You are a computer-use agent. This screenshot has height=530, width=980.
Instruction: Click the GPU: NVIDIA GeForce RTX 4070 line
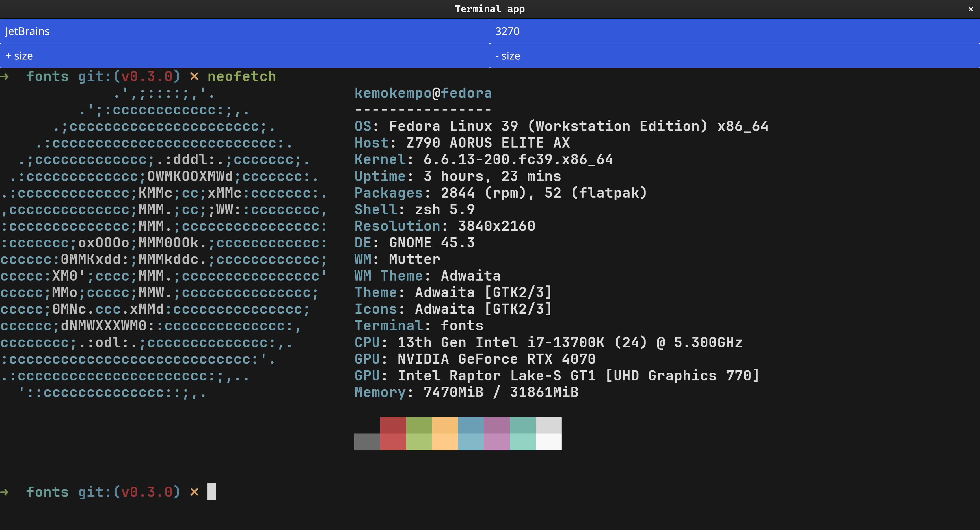pyautogui.click(x=475, y=359)
